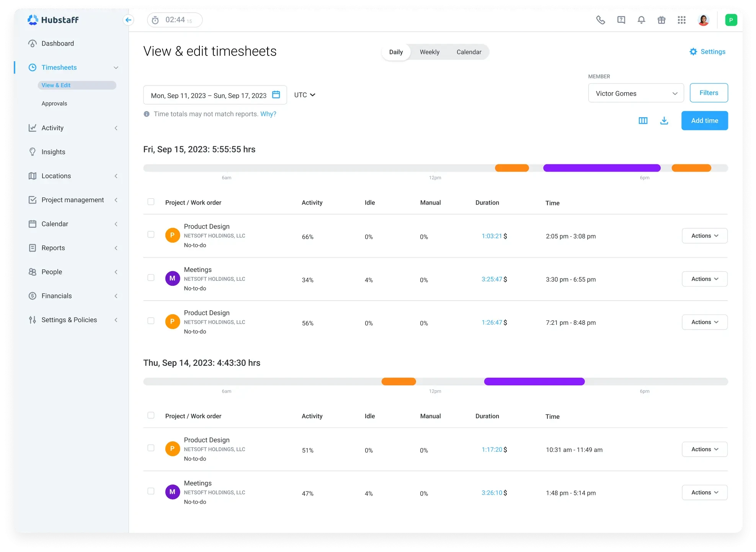756x552 pixels.
Task: Click the gift promotions icon
Action: 661,20
